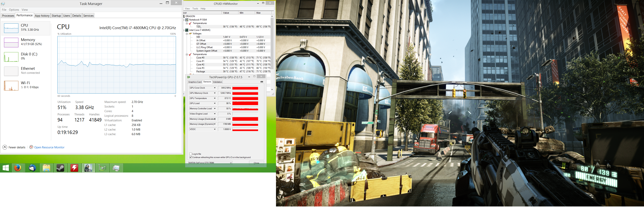Open Thunderbird from the taskbar
The image size is (644, 207).
[32, 168]
